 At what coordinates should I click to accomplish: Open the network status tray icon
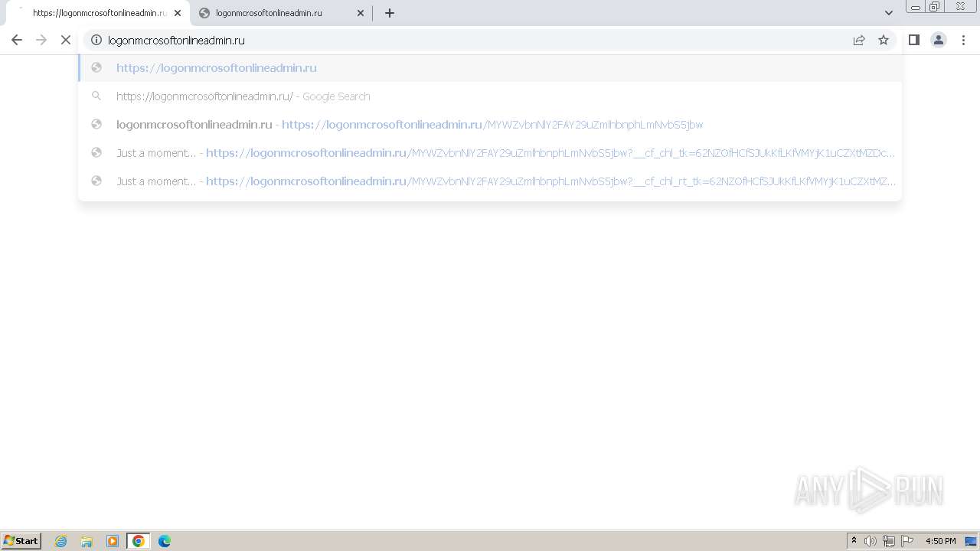click(889, 541)
